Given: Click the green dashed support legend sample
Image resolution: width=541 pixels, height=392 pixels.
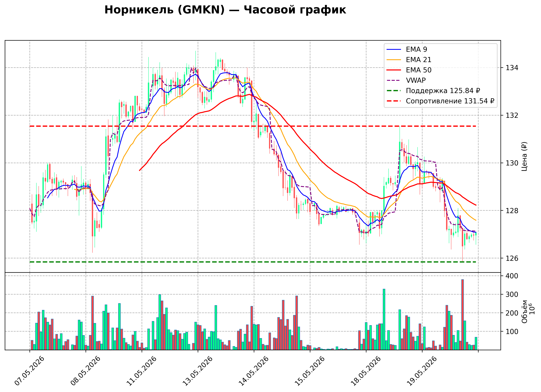Looking at the screenshot, I should pyautogui.click(x=394, y=91).
